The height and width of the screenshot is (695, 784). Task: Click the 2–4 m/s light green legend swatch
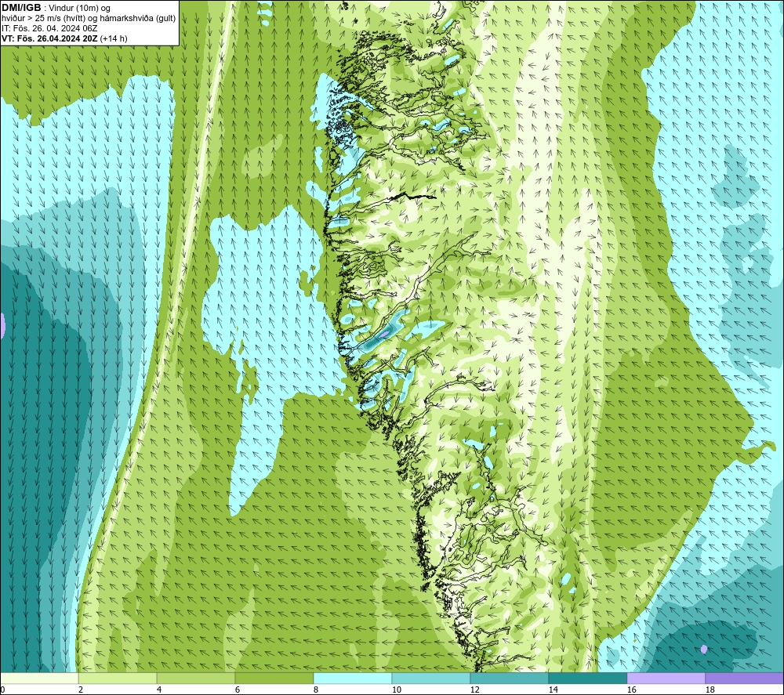click(118, 678)
